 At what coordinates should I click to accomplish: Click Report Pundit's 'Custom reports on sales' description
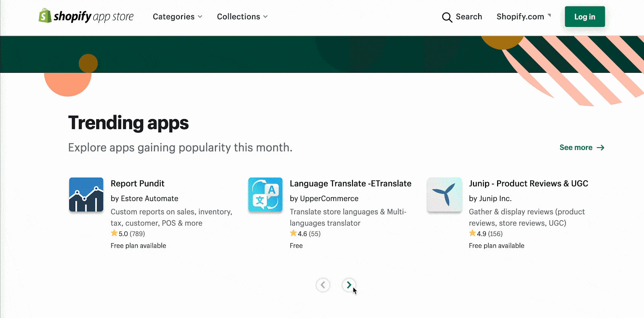coord(171,217)
